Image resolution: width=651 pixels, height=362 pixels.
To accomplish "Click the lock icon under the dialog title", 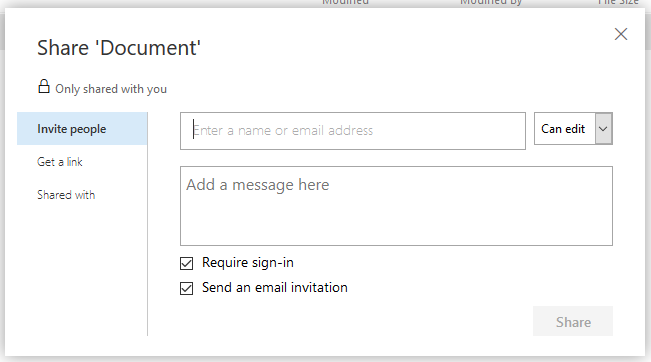I will coord(44,86).
